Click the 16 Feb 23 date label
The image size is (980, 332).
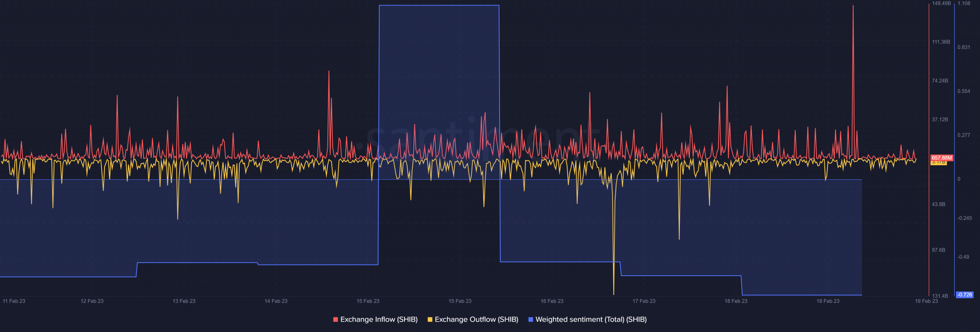[x=552, y=301]
